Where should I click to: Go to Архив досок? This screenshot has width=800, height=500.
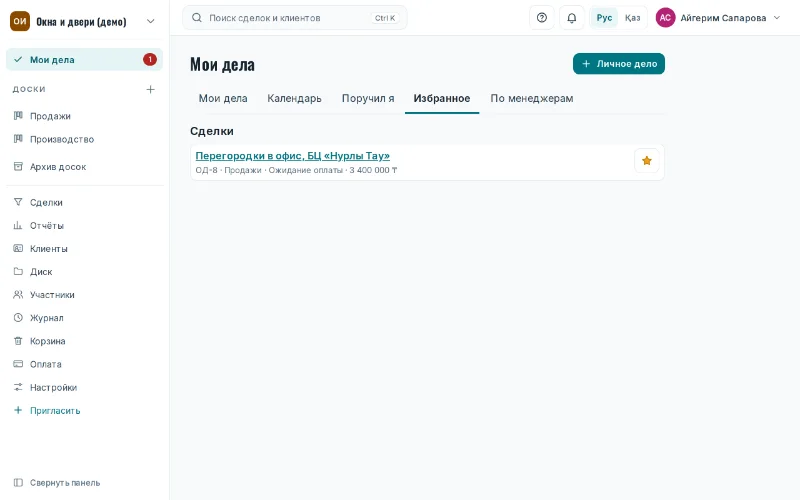(84, 166)
